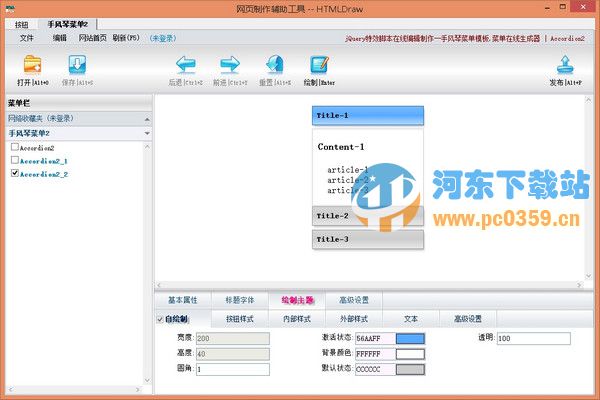
Task: Open the 编辑 menu
Action: (59, 38)
